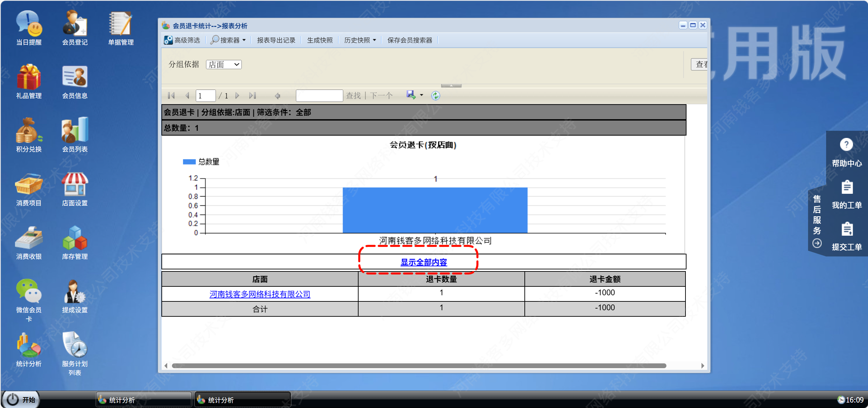
Task: Click the report find text field
Action: pyautogui.click(x=319, y=96)
